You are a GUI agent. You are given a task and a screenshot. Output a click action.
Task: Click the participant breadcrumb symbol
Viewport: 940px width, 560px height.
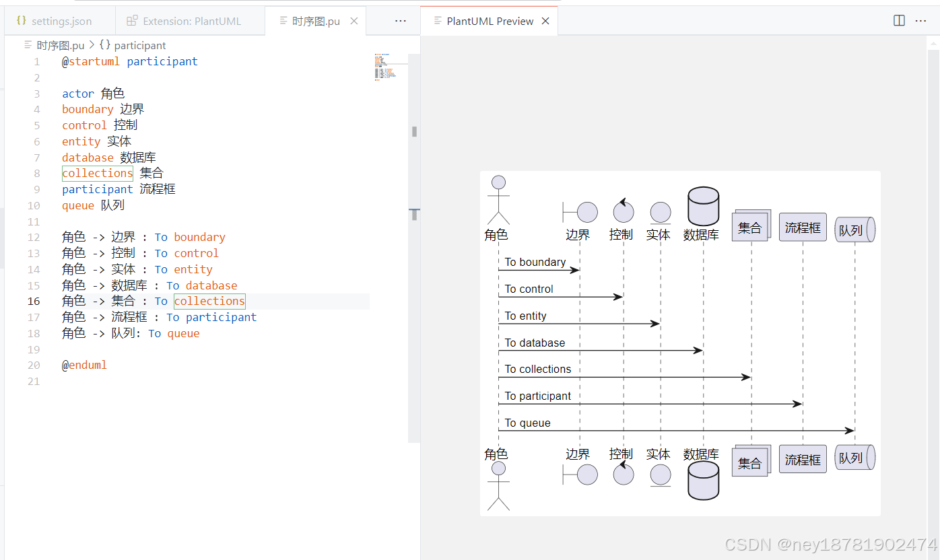(140, 45)
